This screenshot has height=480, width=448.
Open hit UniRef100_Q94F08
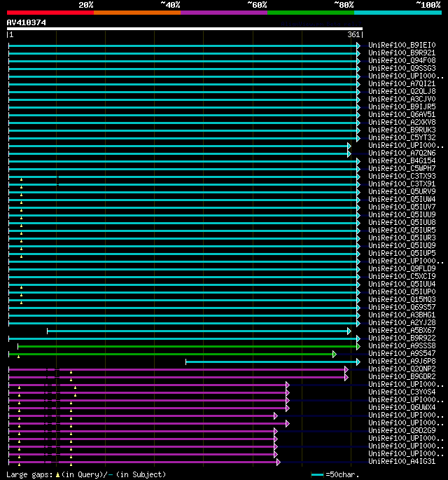402,60
